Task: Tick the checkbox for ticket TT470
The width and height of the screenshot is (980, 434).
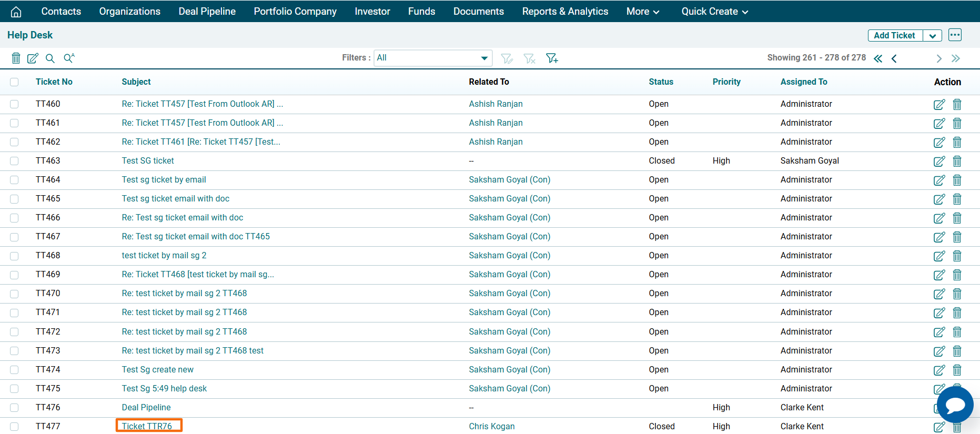Action: 14,294
